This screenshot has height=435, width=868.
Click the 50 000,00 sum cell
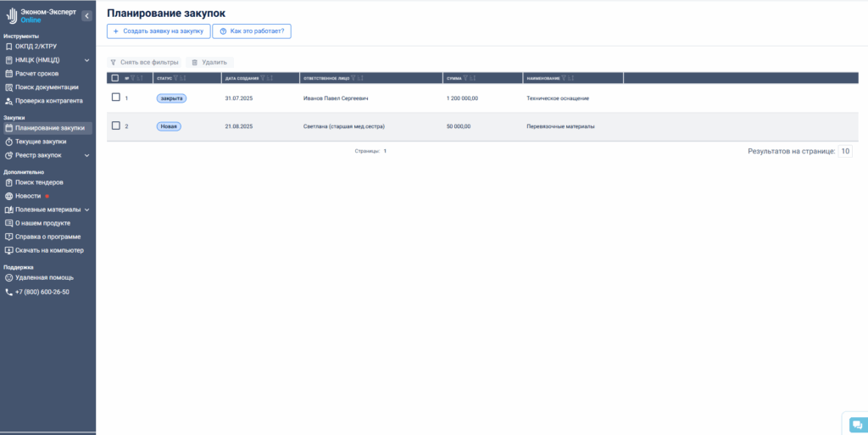coord(459,126)
